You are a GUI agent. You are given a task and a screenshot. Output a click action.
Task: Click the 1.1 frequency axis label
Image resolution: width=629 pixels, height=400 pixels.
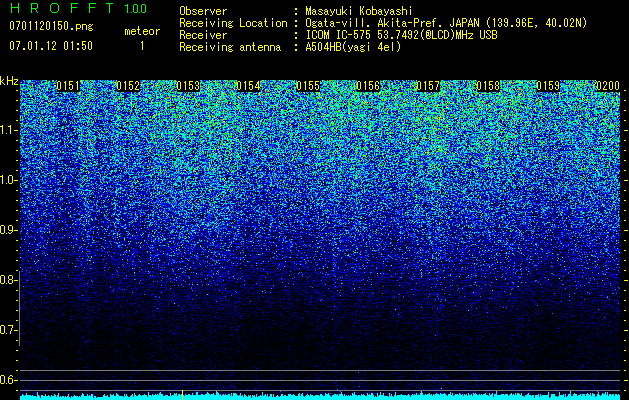(9, 130)
